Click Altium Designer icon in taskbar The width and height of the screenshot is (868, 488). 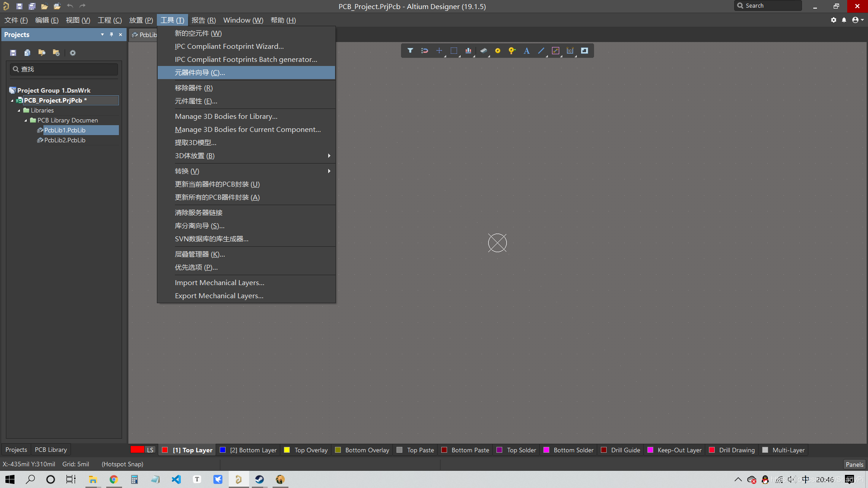pos(238,479)
